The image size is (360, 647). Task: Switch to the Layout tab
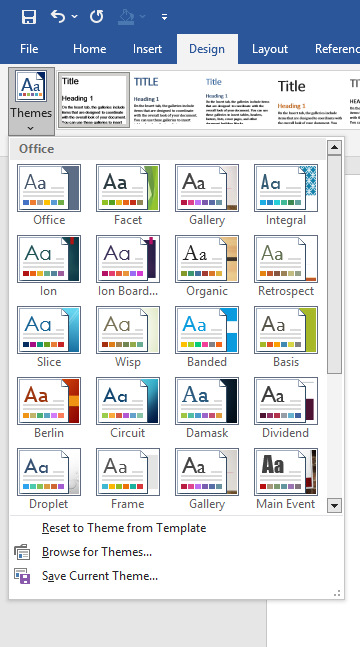pos(270,49)
